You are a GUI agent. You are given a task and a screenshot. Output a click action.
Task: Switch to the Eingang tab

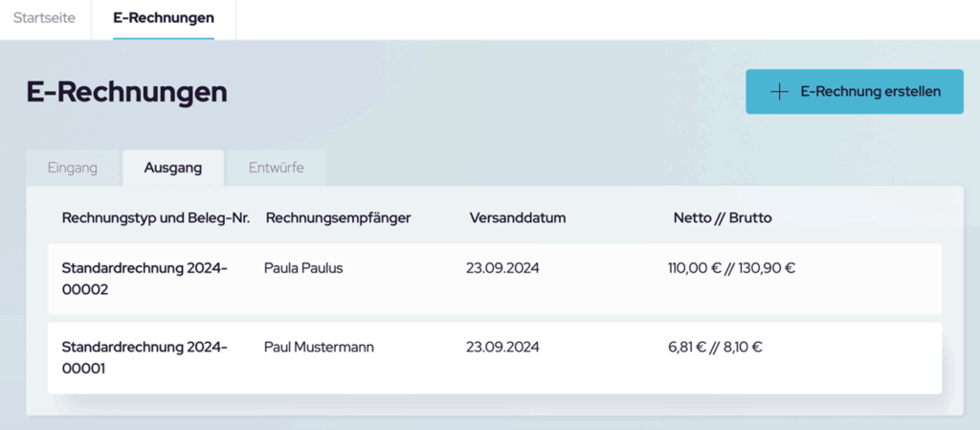click(x=73, y=169)
